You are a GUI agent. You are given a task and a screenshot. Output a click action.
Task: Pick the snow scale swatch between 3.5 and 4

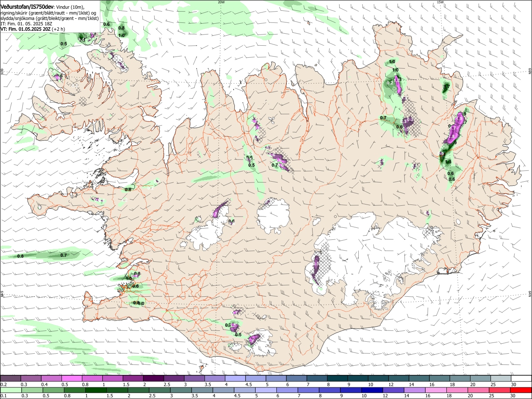point(215,378)
